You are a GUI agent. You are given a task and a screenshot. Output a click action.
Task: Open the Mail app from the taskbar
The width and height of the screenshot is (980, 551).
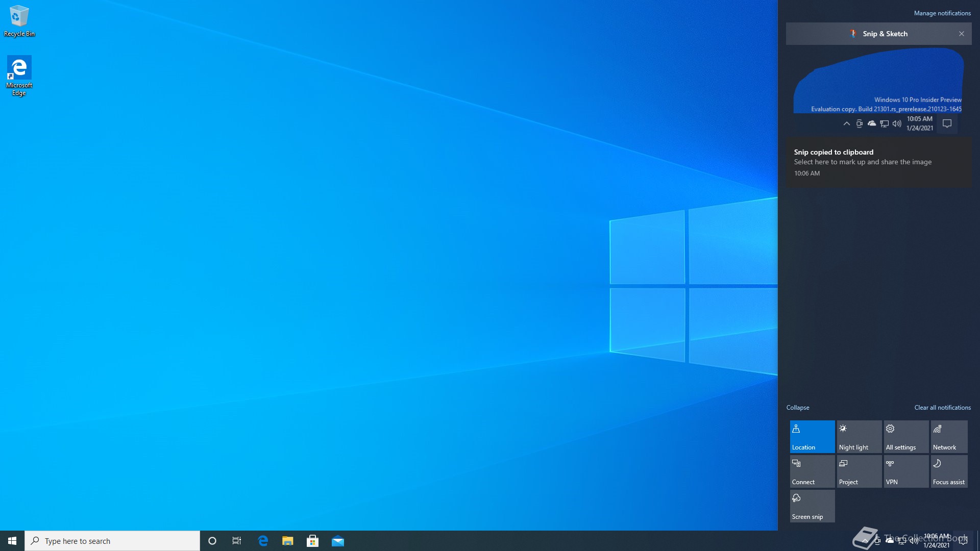pos(338,541)
